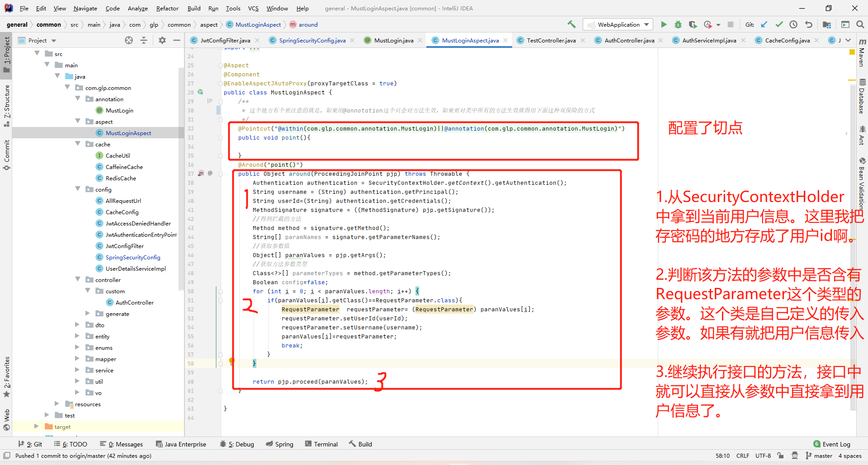Collapse all nodes in Project panel
The height and width of the screenshot is (465, 868).
coord(144,40)
